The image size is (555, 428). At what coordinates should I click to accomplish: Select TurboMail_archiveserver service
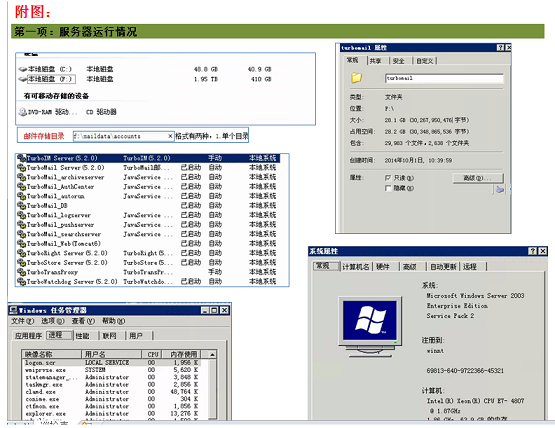click(148, 177)
